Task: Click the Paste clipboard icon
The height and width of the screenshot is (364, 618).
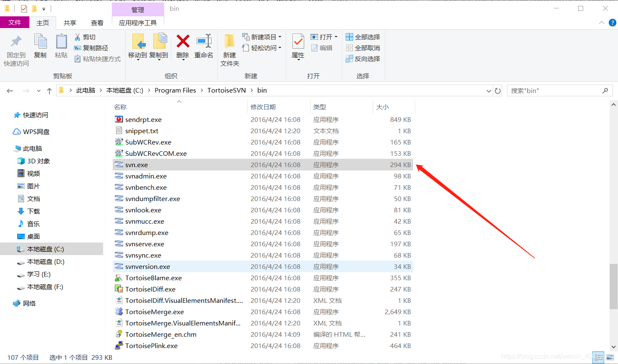Action: (61, 41)
